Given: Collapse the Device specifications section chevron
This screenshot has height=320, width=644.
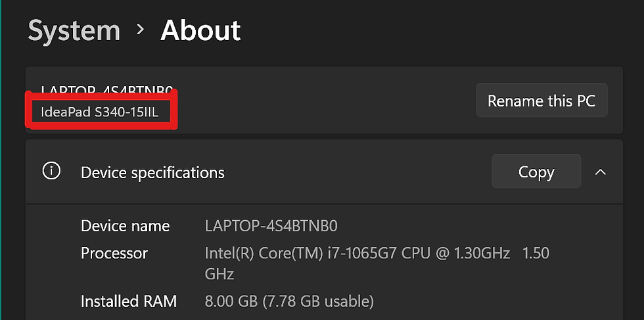Looking at the screenshot, I should (601, 171).
